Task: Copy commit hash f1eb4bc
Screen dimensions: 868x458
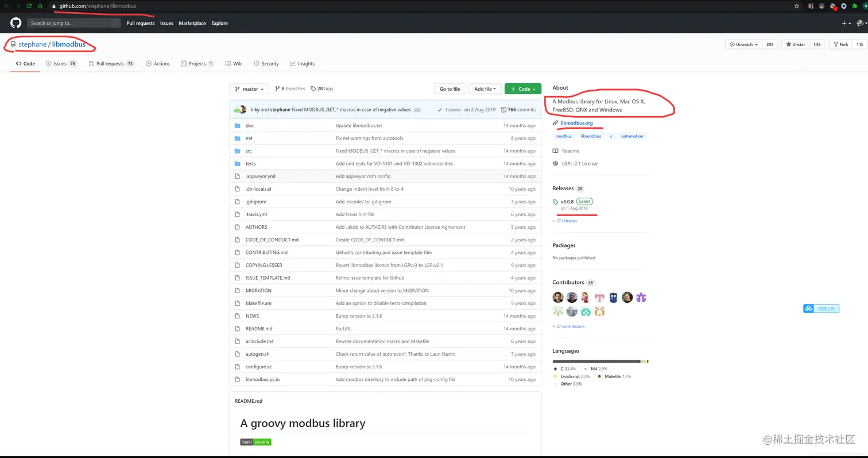Action: pos(454,109)
